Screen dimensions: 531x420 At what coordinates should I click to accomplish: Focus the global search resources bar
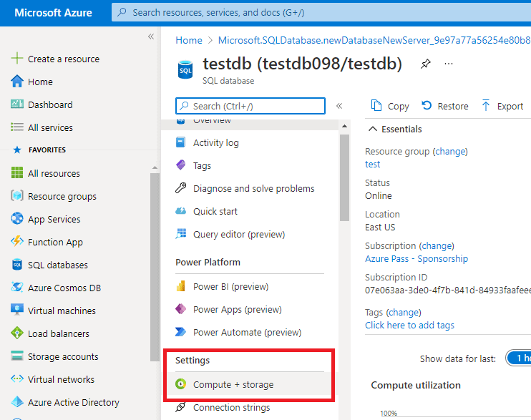pyautogui.click(x=321, y=12)
